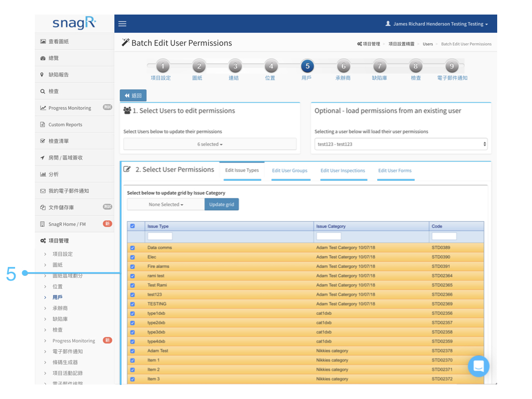
Task: Click the Users breadcrumb link
Action: pos(428,44)
